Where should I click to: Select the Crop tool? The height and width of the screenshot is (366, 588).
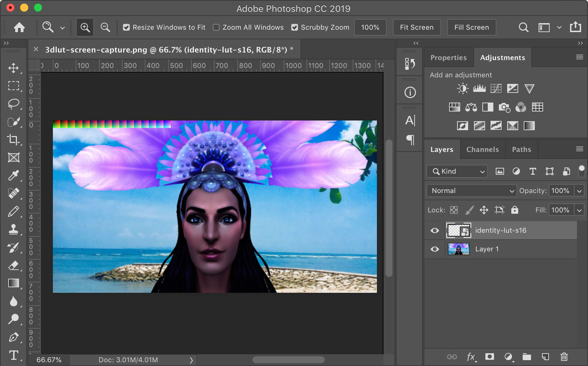click(x=14, y=140)
